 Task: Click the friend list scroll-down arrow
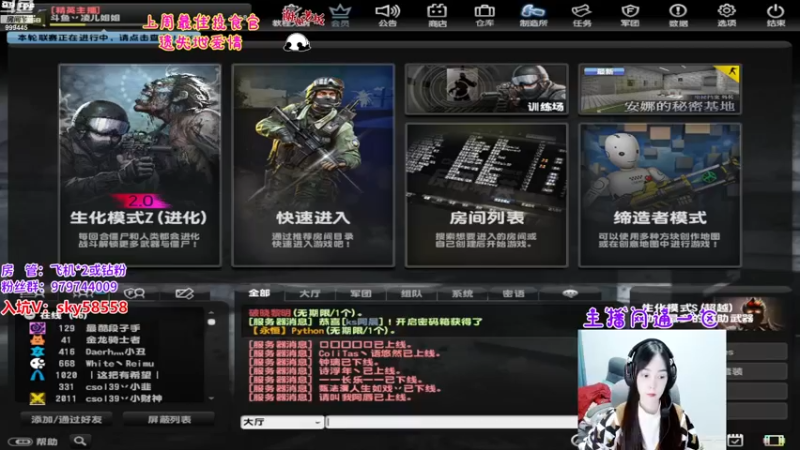click(211, 398)
